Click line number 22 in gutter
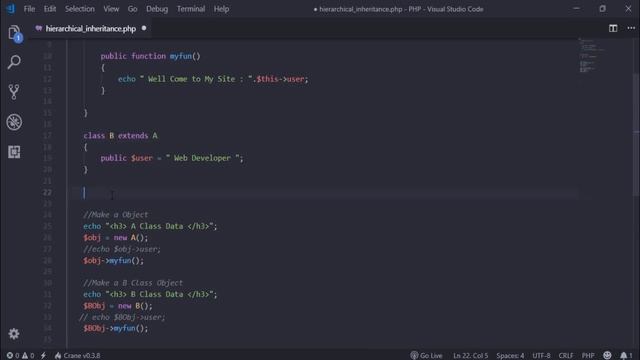 [47, 192]
